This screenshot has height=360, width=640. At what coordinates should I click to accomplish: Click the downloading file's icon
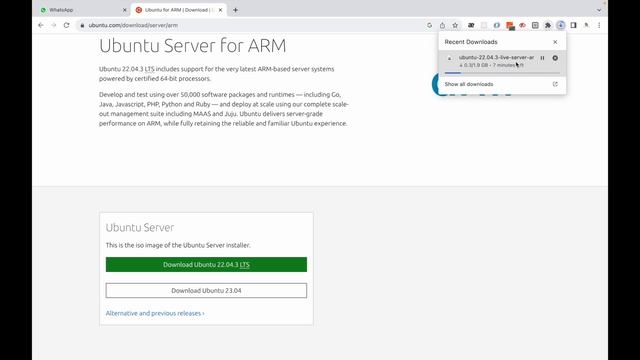pyautogui.click(x=449, y=58)
